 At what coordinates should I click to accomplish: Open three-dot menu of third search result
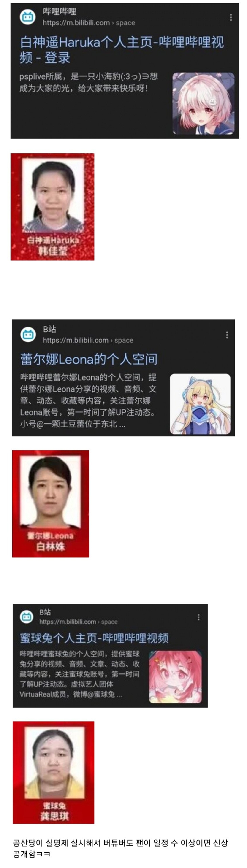[x=198, y=617]
